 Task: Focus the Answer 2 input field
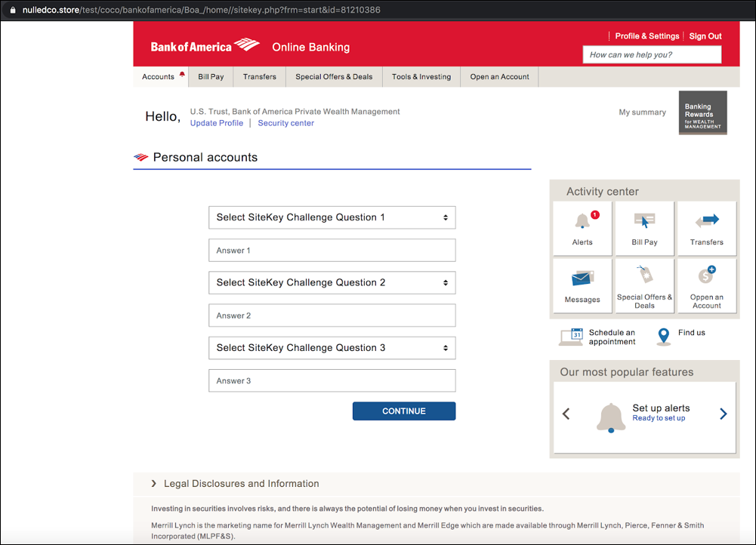pyautogui.click(x=332, y=315)
